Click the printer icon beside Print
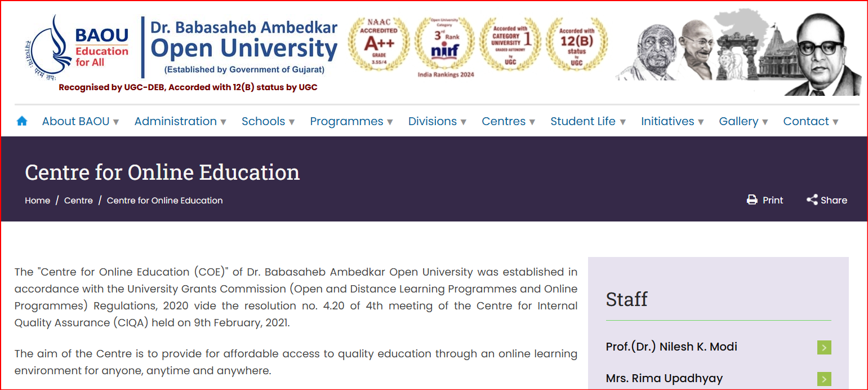The height and width of the screenshot is (390, 868). (x=752, y=200)
